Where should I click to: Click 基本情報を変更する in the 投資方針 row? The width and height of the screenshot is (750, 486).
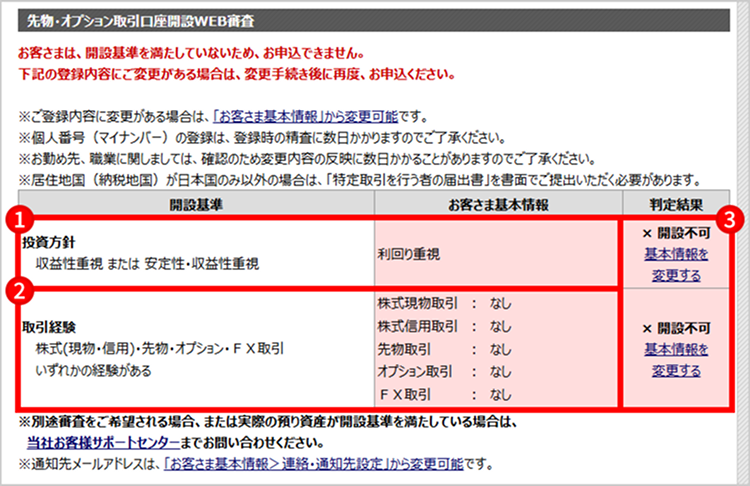pyautogui.click(x=676, y=264)
